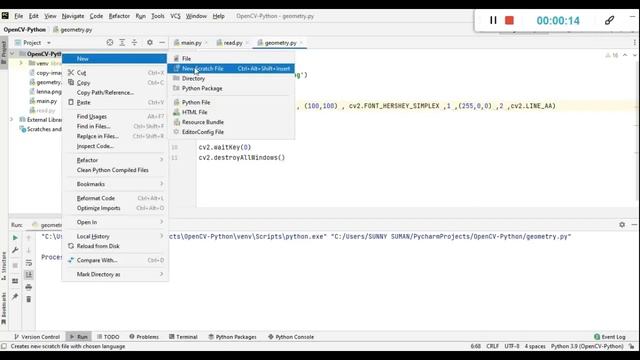
Task: Choose EditorConfig File in the New submenu
Action: point(231,132)
